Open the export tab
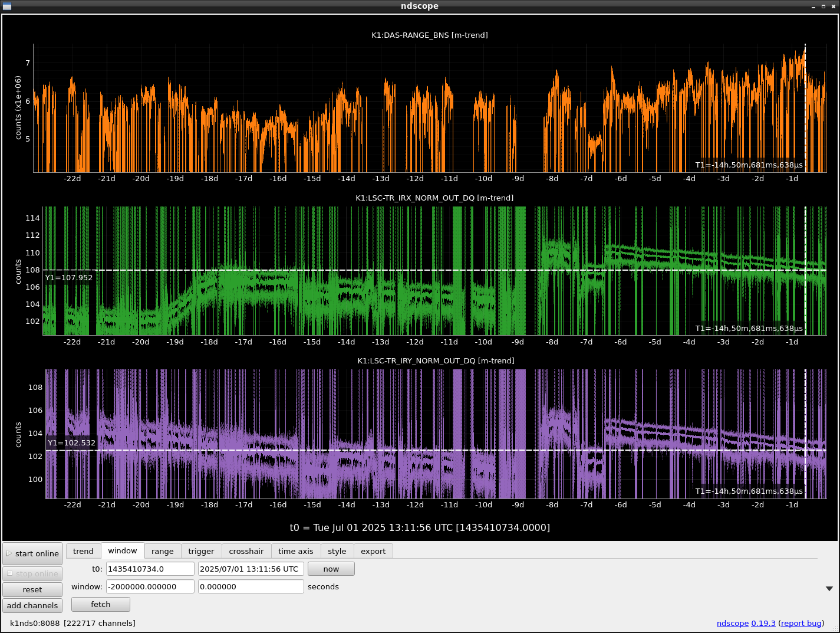Screen dimensions: 840x633 pos(373,551)
